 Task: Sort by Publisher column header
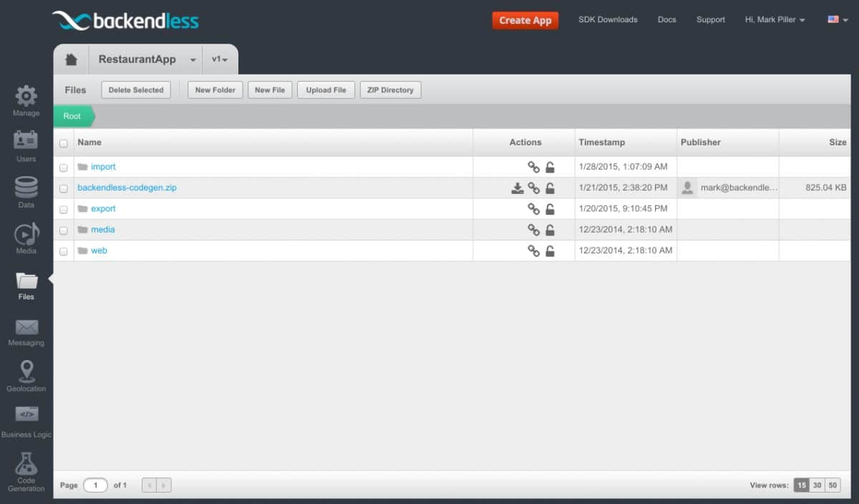701,142
